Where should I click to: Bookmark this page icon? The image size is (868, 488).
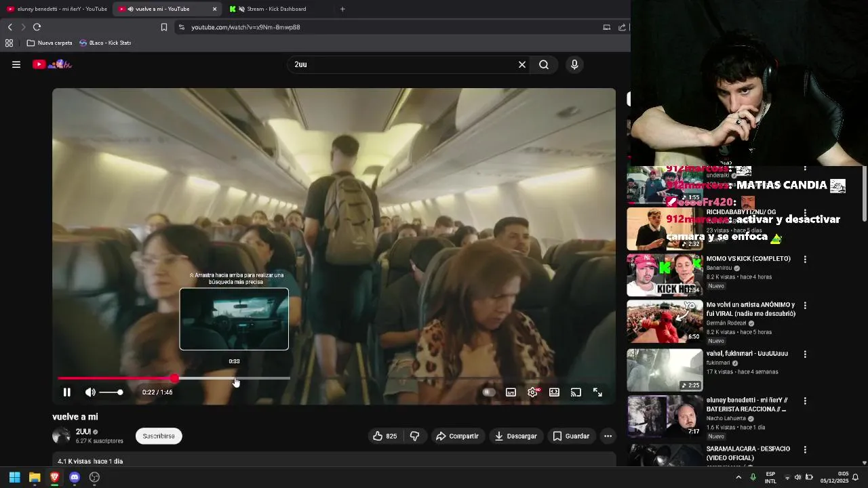(x=163, y=27)
